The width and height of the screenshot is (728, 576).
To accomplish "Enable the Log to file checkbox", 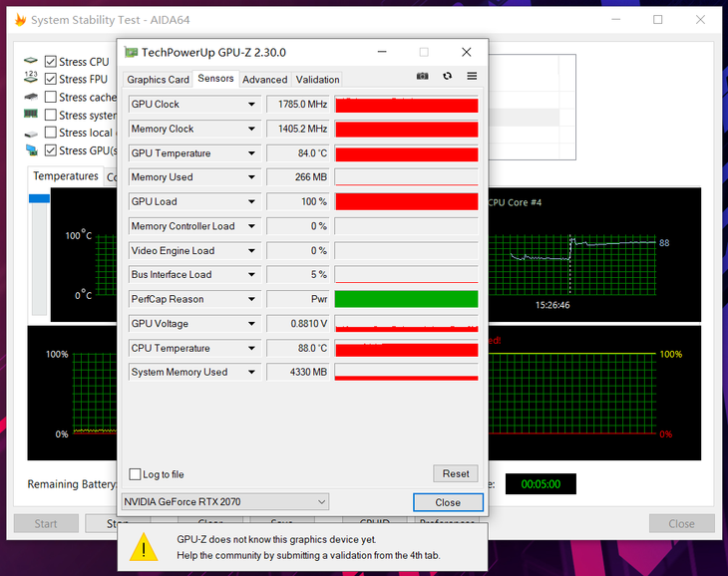I will (x=136, y=474).
